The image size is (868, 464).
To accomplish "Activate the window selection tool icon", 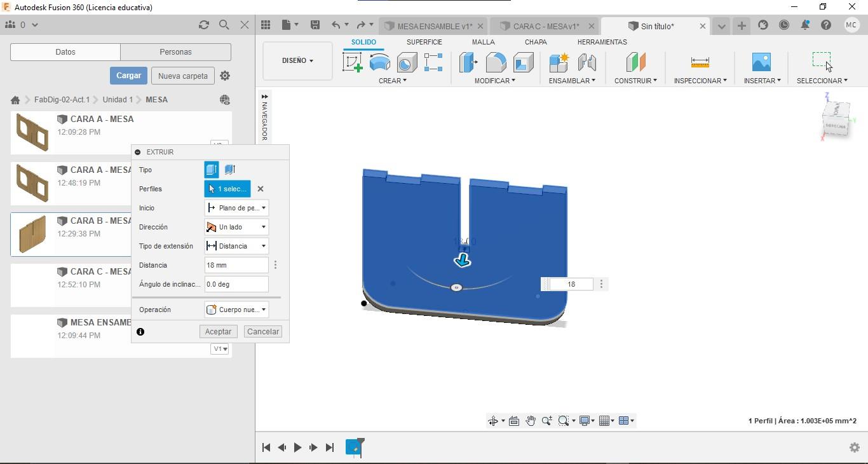I will (822, 61).
